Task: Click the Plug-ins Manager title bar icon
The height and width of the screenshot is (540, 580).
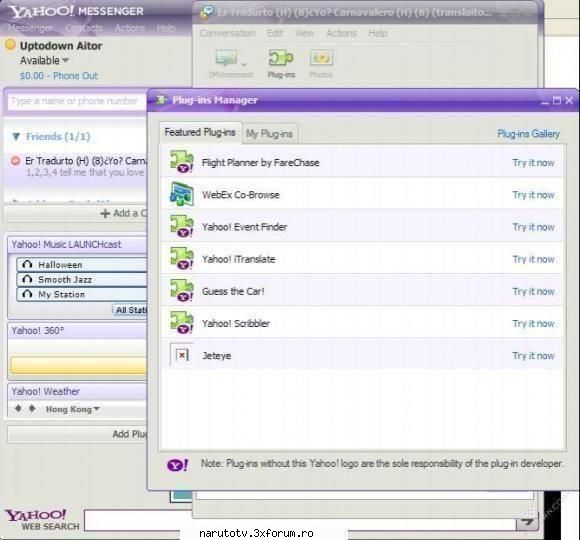Action: [161, 100]
